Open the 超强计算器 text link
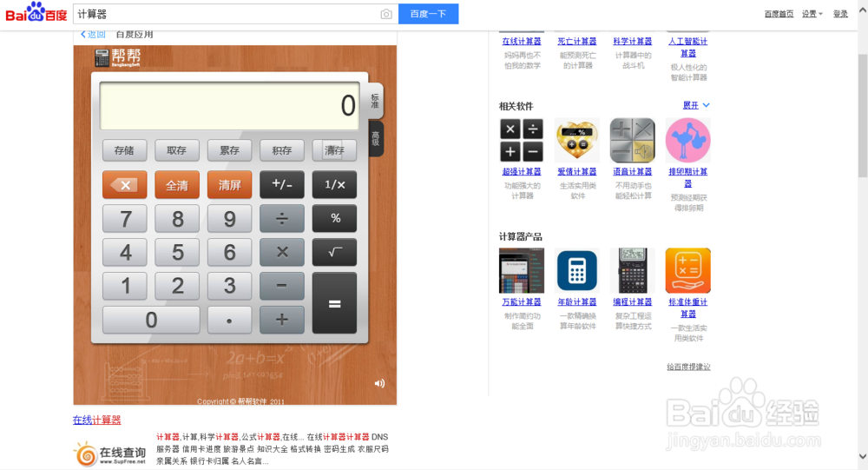Screen dimensions: 868x470 (x=522, y=172)
